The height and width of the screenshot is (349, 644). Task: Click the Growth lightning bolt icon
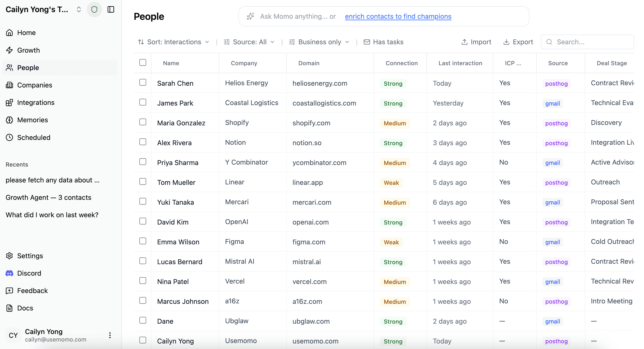pos(9,50)
